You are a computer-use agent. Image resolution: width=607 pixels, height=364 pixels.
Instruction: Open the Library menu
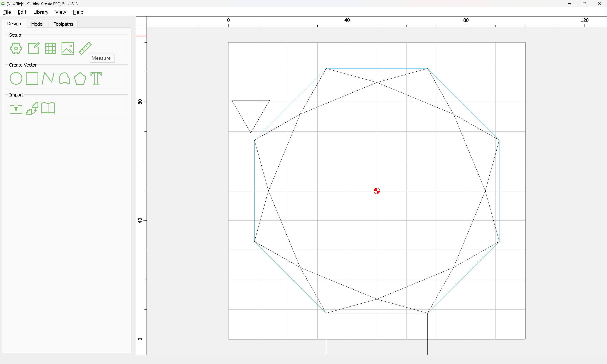tap(41, 12)
